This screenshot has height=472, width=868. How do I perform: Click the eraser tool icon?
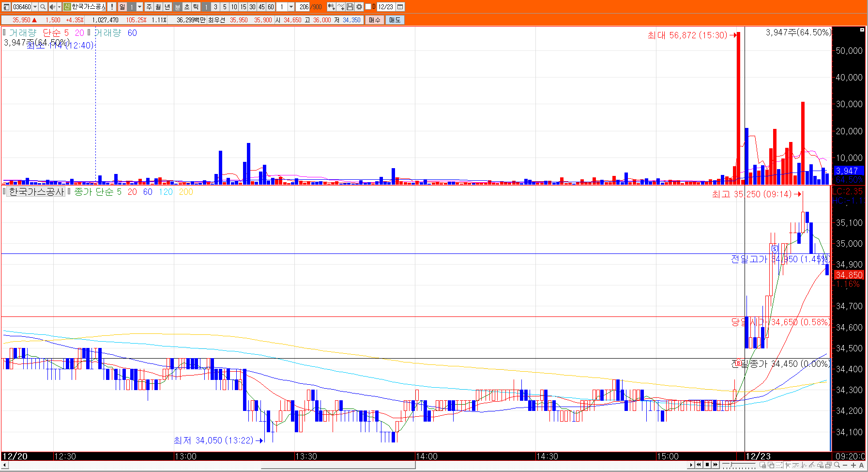820,465
